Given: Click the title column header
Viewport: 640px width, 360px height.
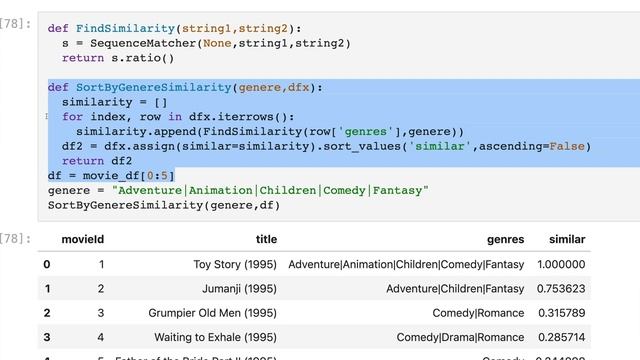Looking at the screenshot, I should click(x=266, y=239).
